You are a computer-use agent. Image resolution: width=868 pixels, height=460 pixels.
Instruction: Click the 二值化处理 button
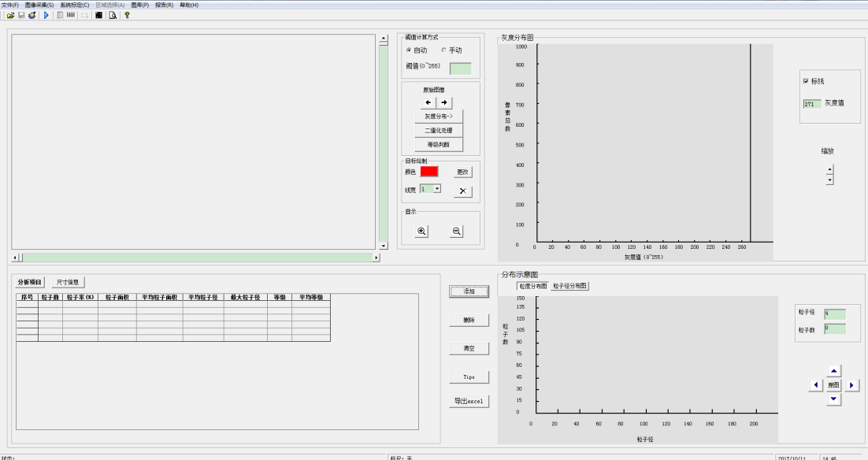coord(439,130)
